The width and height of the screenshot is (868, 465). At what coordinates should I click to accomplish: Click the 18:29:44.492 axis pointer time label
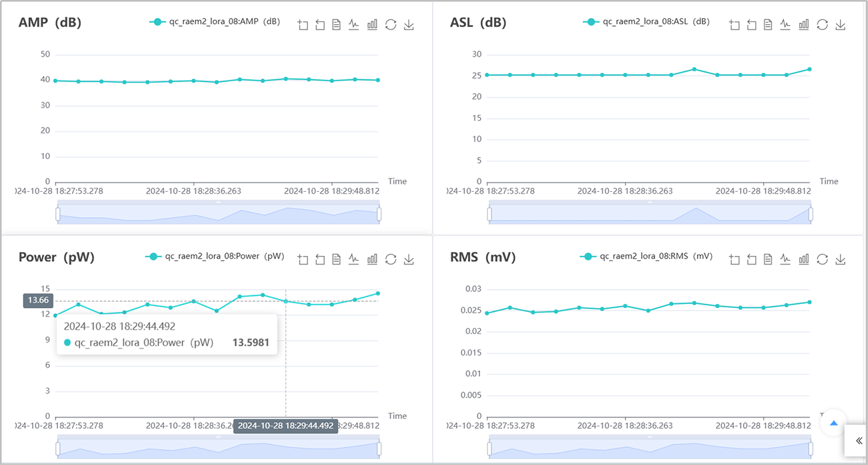pyautogui.click(x=286, y=426)
